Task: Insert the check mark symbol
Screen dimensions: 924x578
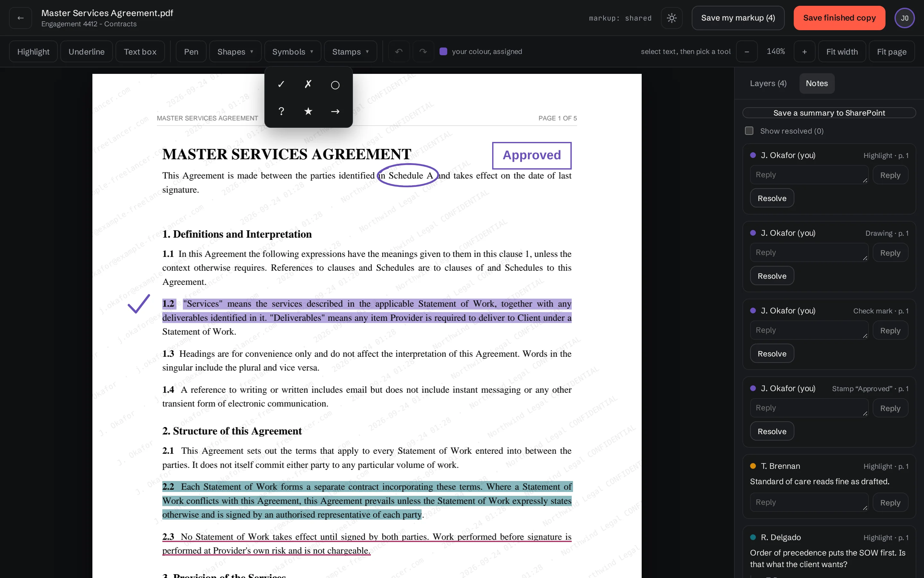Action: pyautogui.click(x=281, y=84)
